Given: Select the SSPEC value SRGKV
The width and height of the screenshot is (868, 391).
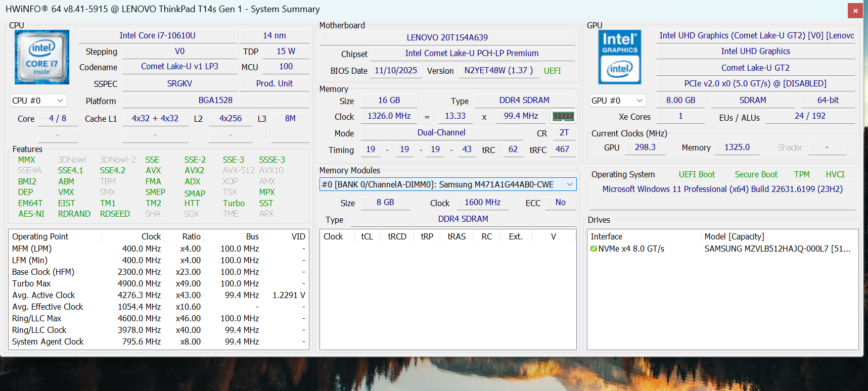Looking at the screenshot, I should pos(179,83).
